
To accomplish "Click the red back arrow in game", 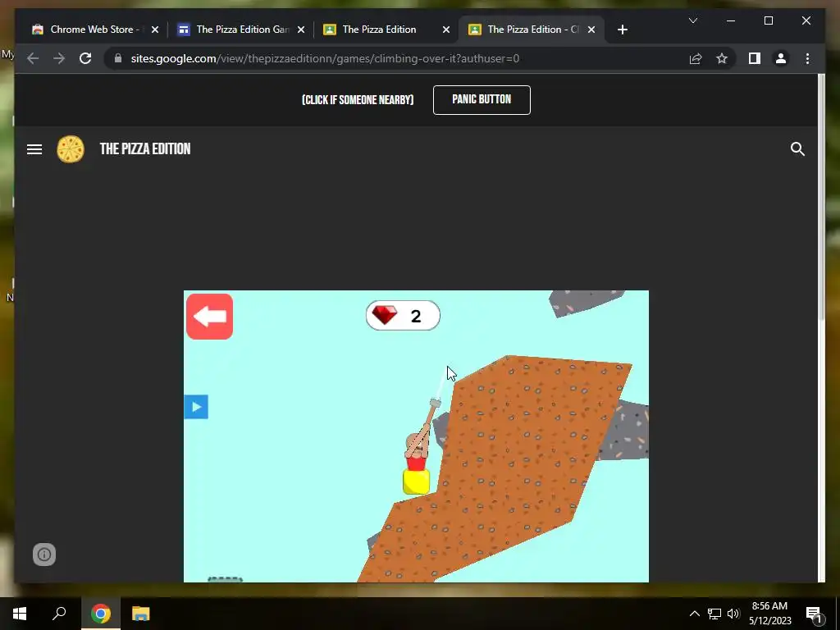I will 209,316.
